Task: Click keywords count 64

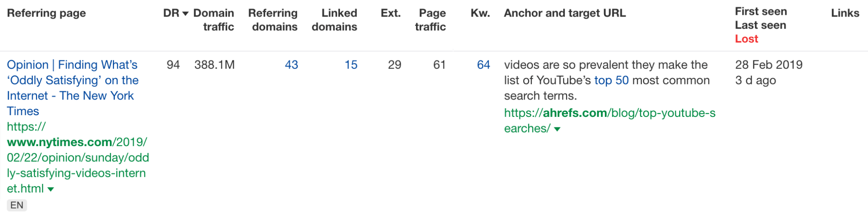Action: 483,65
